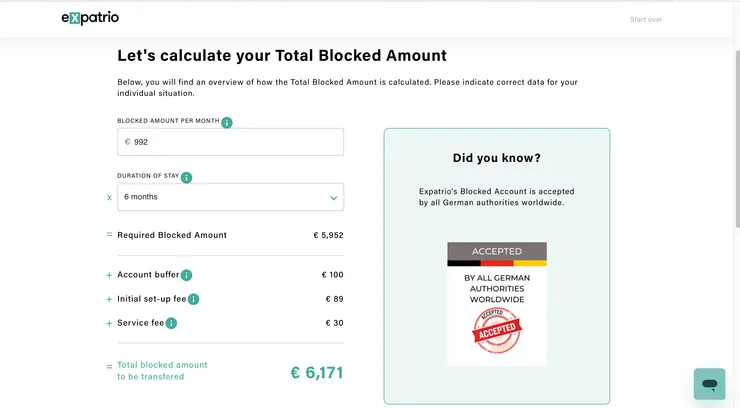
Task: Show Service fee info icon details
Action: 171,323
